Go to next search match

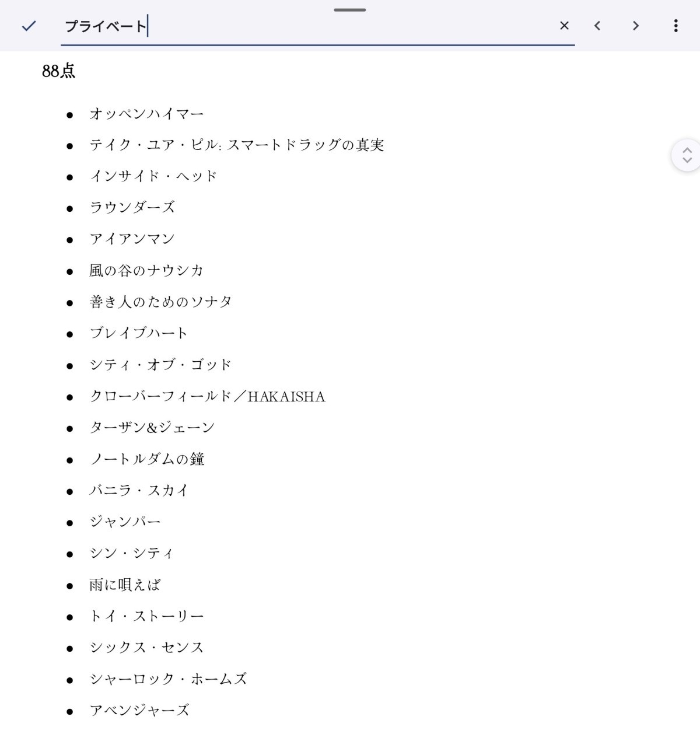[636, 26]
